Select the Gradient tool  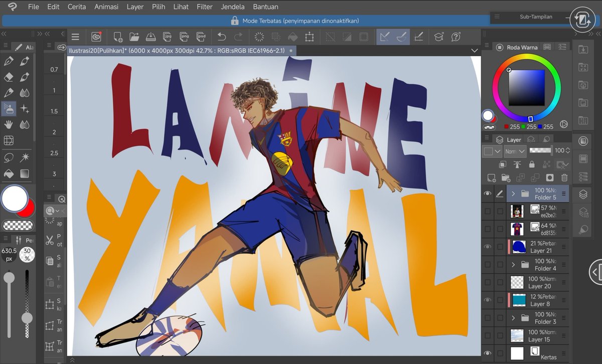point(25,173)
